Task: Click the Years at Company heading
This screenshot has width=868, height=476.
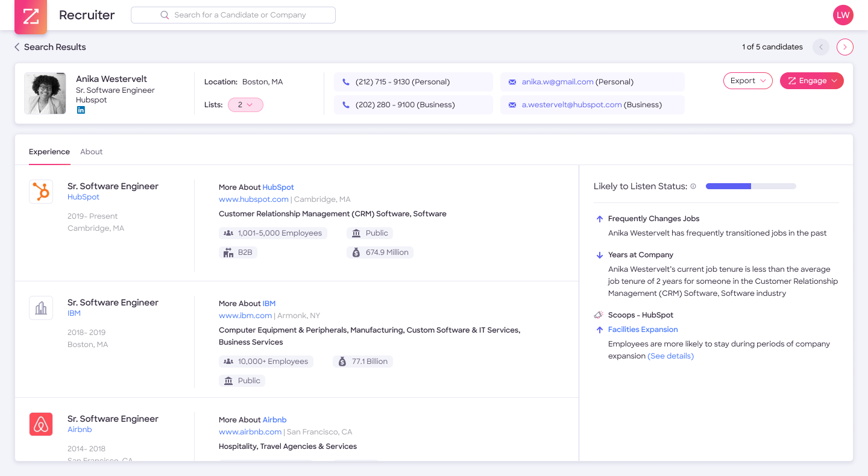Action: click(641, 255)
